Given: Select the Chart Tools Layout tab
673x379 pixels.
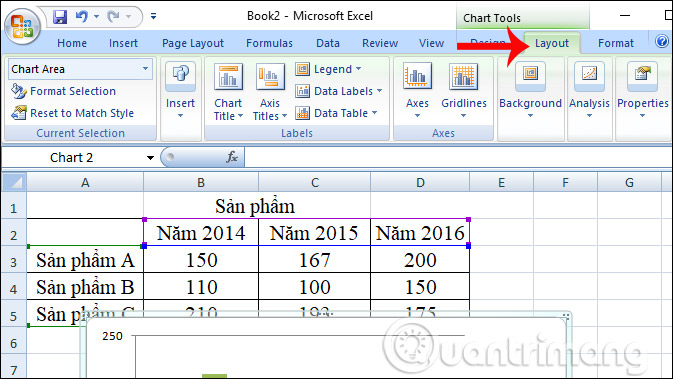Looking at the screenshot, I should 552,43.
